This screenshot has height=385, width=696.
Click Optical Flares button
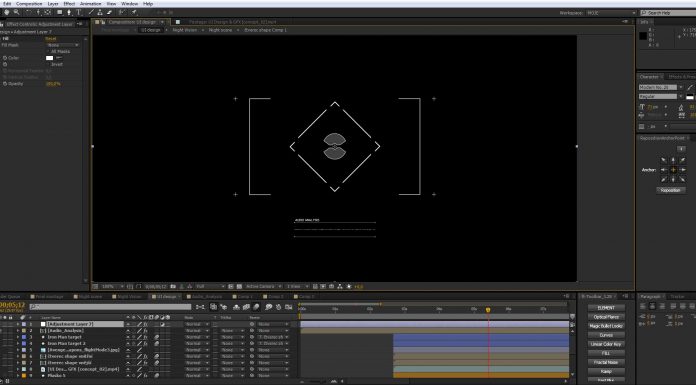tap(606, 317)
